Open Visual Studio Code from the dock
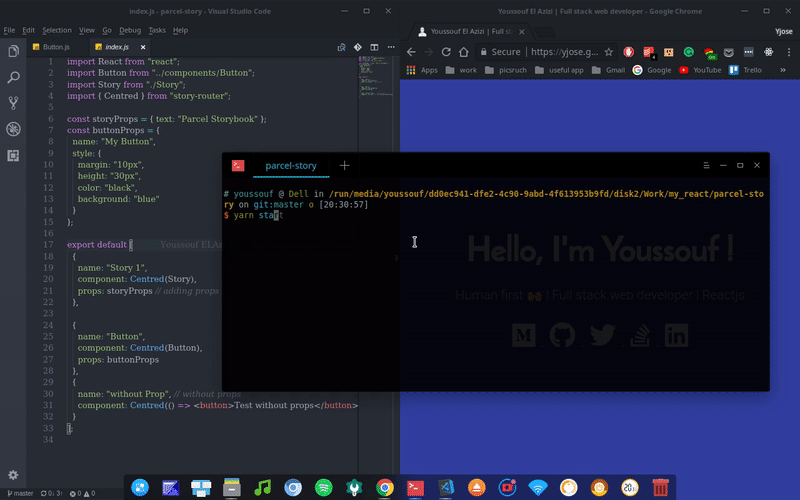The image size is (800, 500). [446, 487]
